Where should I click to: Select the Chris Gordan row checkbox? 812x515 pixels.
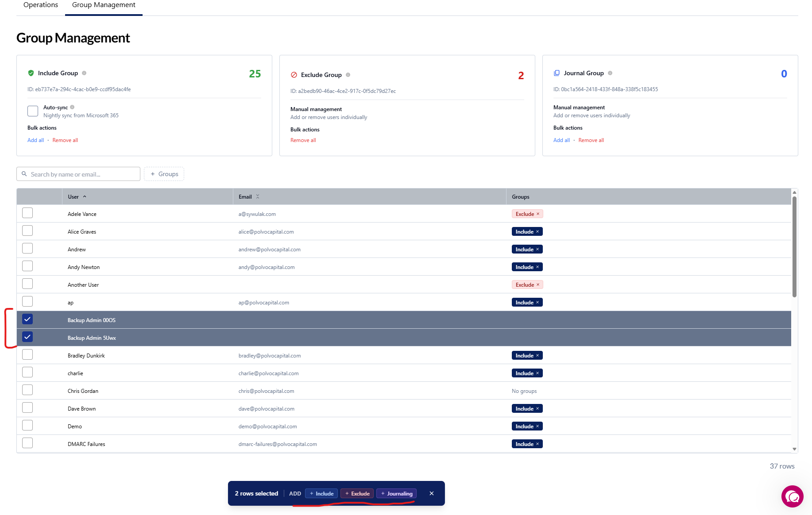click(x=27, y=390)
